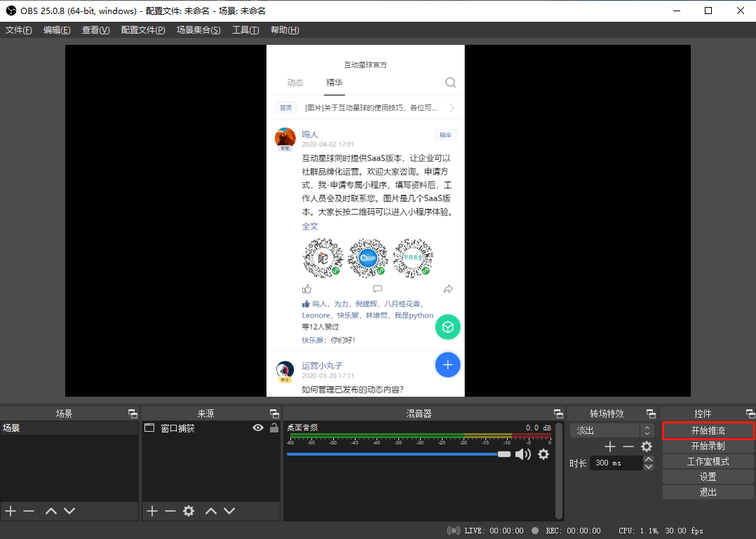Screen dimensions: 756x539
Task: Switch to 动态 tab in preview
Action: [295, 83]
